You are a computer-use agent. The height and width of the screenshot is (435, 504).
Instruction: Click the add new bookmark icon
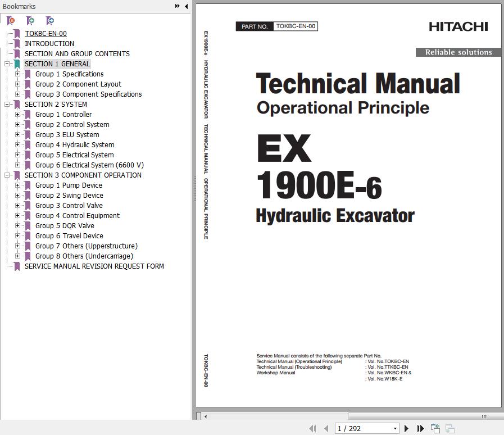[30, 21]
